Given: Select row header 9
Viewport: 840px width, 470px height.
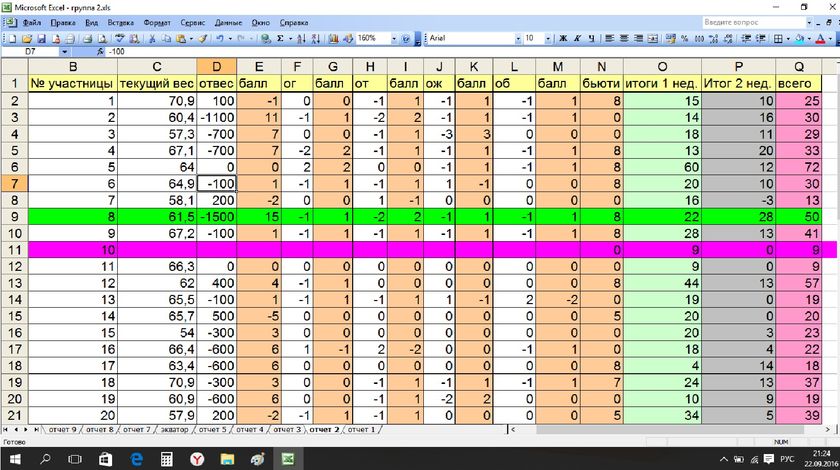Looking at the screenshot, I should click(x=14, y=217).
